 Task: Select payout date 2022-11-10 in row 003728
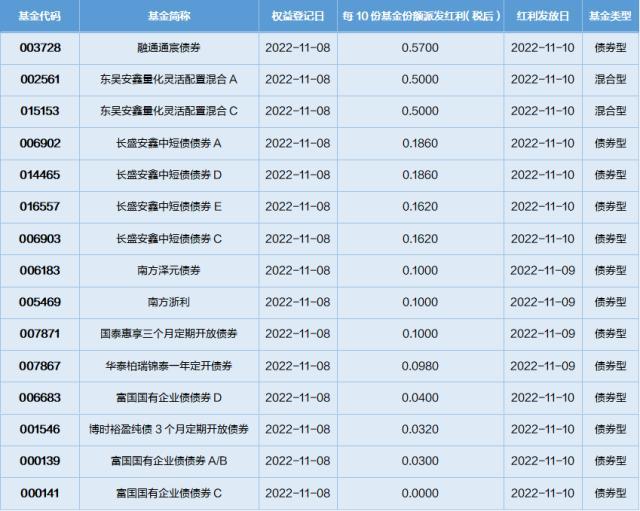coord(543,48)
